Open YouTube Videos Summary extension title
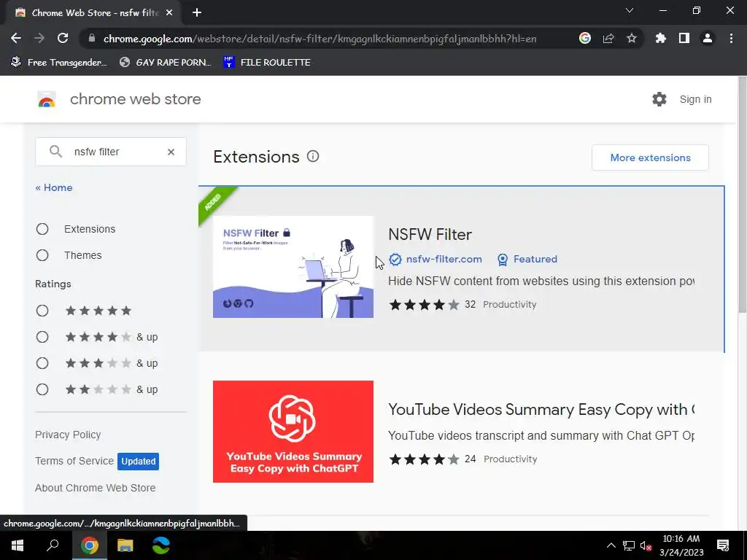 point(541,410)
